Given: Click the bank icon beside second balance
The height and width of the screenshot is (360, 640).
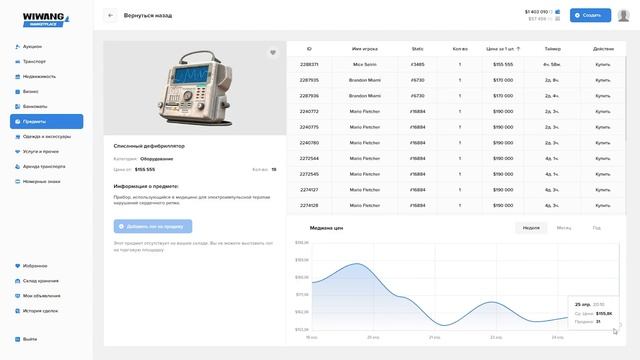Looking at the screenshot, I should [x=558, y=19].
